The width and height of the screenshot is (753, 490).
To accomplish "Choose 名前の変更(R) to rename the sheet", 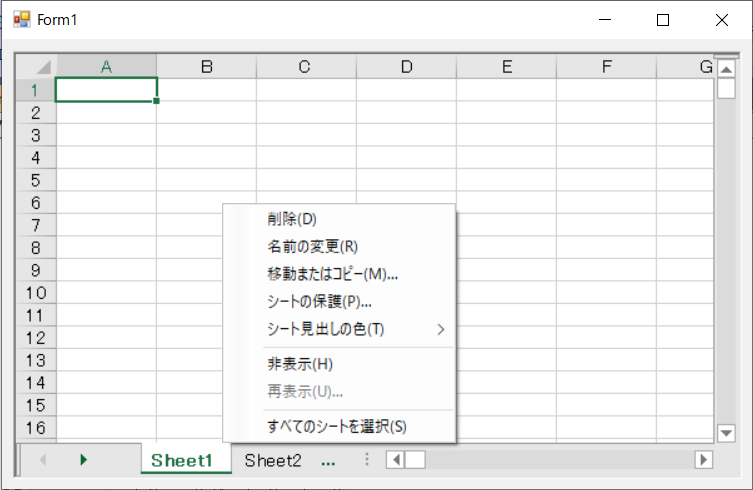I will pyautogui.click(x=312, y=246).
